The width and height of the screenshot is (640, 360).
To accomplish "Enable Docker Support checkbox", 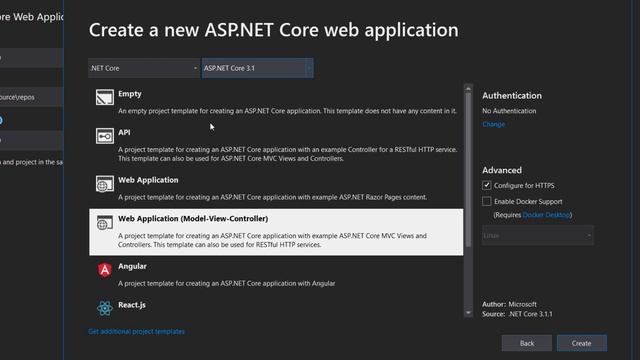I will click(487, 201).
